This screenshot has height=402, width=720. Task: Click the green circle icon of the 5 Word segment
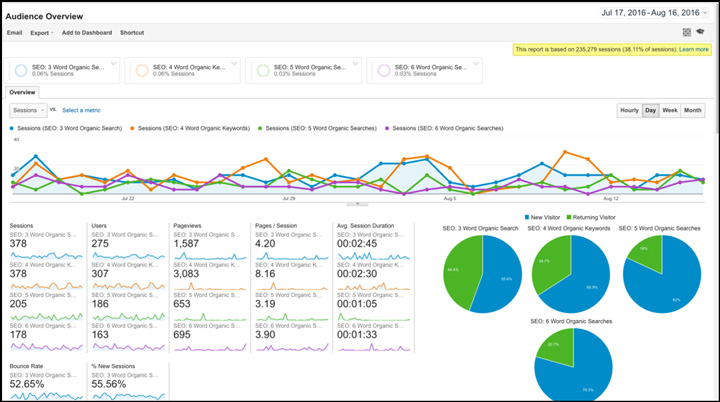click(x=262, y=70)
